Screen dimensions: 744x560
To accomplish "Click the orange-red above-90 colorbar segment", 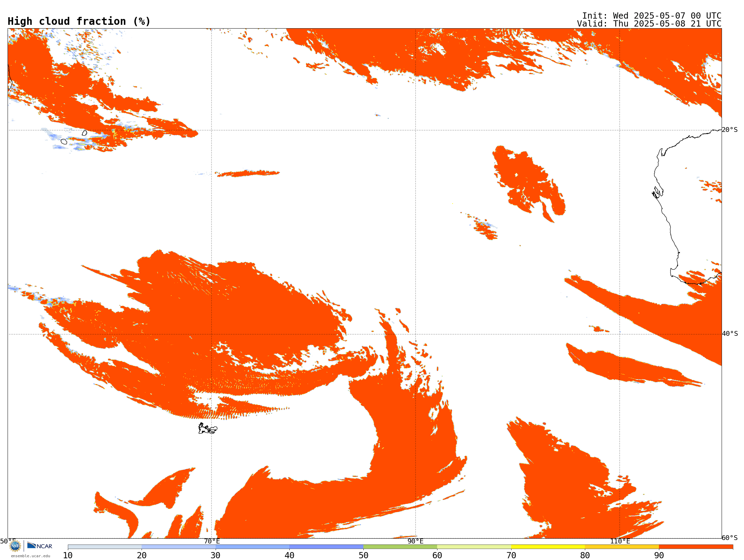I will pos(696,547).
